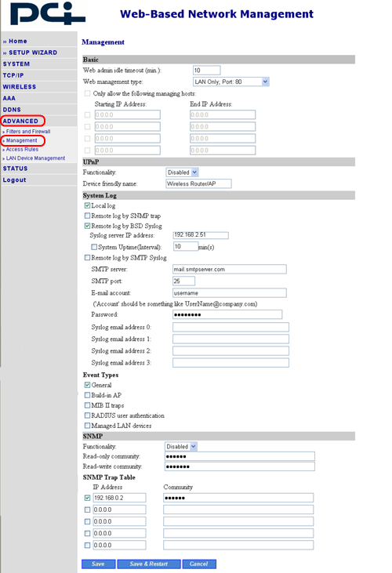Viewport: 392px width, 573px height.
Task: Click Syslog email address 3 field
Action: point(231,362)
